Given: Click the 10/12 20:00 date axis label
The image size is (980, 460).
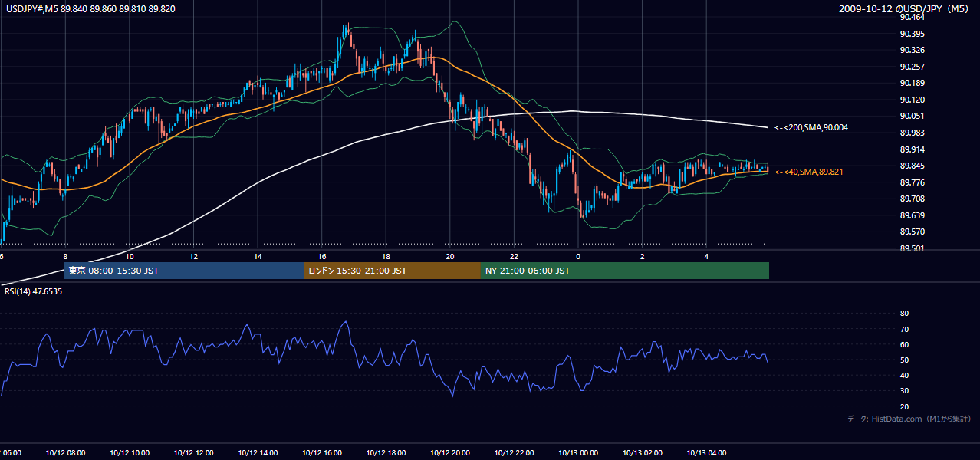Looking at the screenshot, I should tap(450, 452).
